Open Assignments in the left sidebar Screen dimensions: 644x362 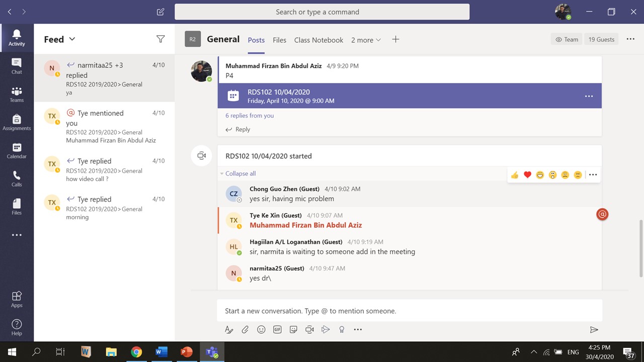tap(17, 122)
